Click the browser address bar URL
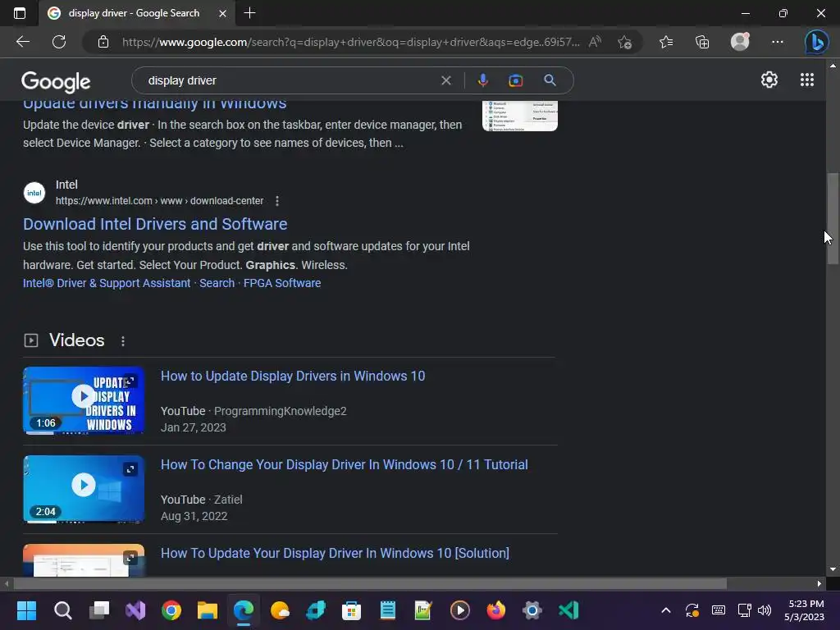This screenshot has width=840, height=630. click(x=350, y=42)
